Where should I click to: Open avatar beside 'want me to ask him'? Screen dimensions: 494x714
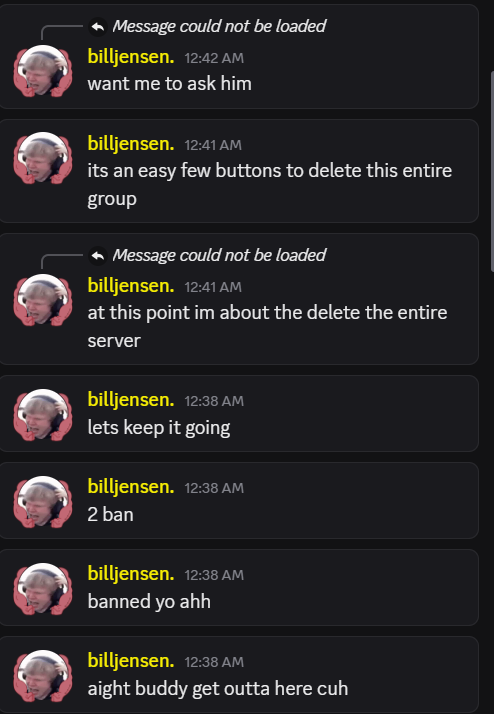[x=43, y=71]
